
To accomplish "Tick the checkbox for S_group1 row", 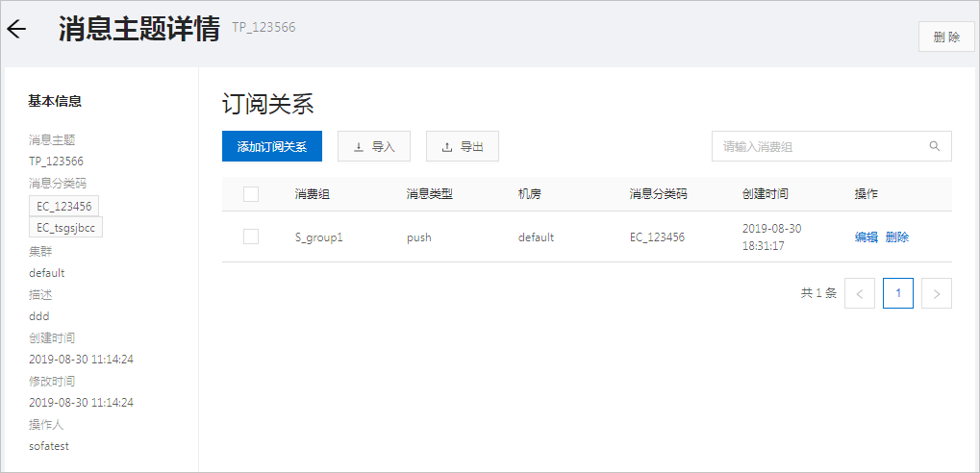I will (251, 236).
